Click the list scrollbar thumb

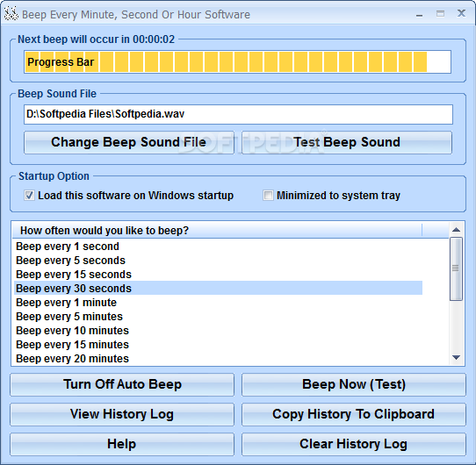pos(456,268)
